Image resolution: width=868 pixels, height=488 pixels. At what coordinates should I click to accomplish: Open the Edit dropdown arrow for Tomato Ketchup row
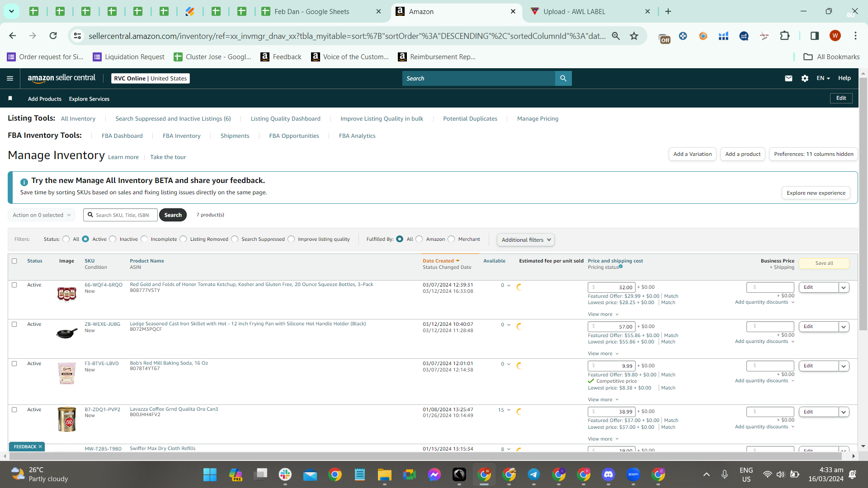844,287
